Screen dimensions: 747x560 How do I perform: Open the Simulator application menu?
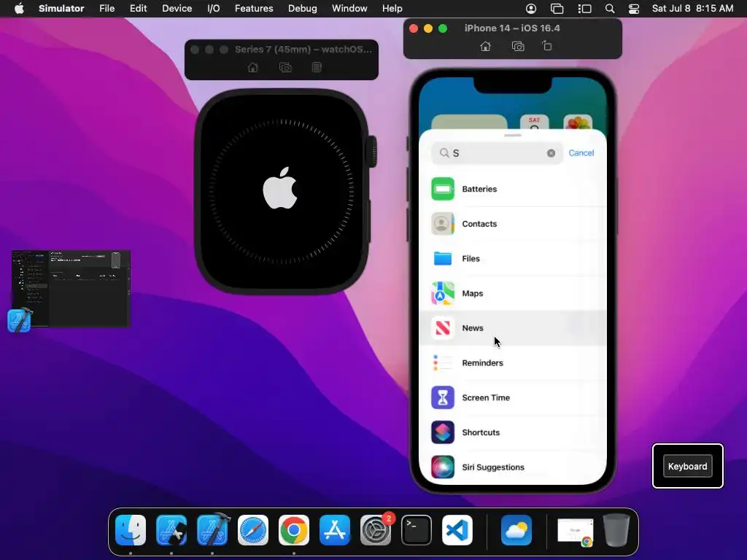click(61, 9)
